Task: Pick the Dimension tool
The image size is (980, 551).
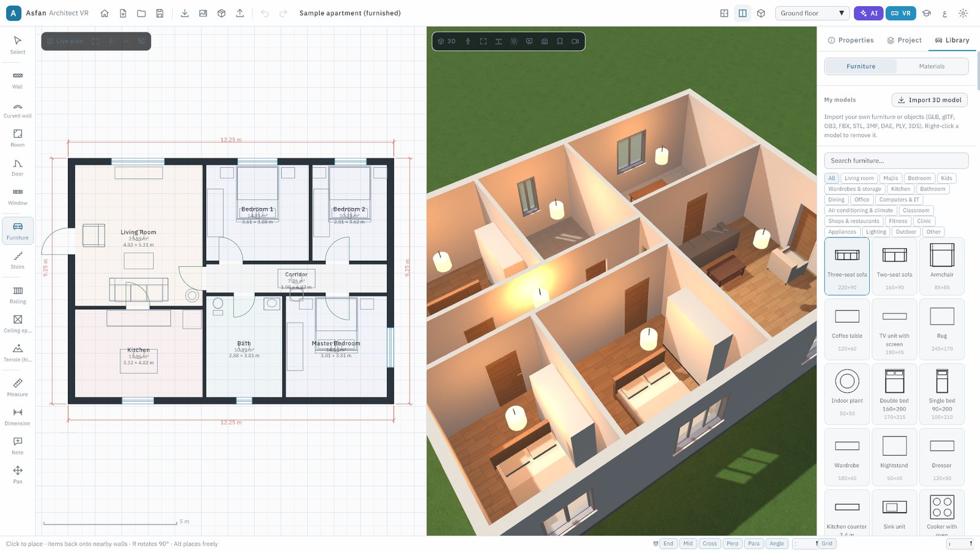Action: 18,417
